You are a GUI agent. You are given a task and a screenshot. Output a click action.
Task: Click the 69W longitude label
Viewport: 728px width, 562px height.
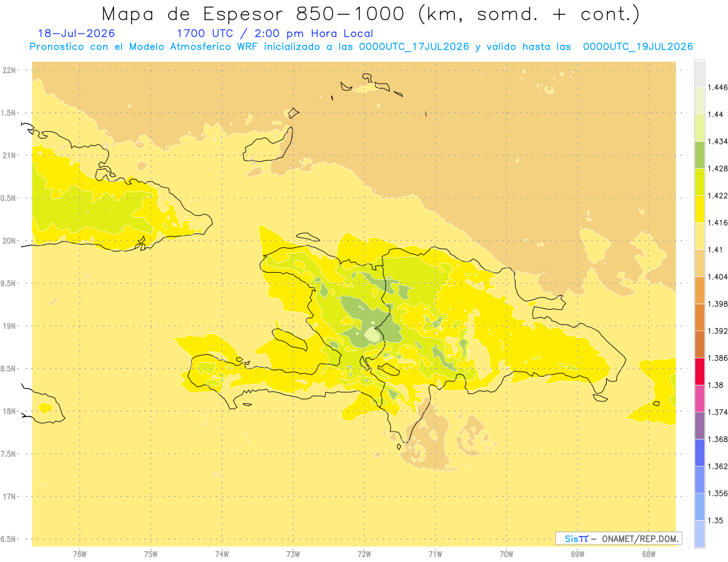coord(578,554)
